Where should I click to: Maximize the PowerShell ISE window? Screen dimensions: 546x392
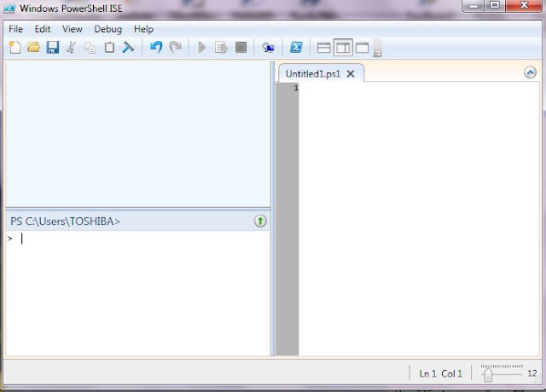(x=495, y=6)
